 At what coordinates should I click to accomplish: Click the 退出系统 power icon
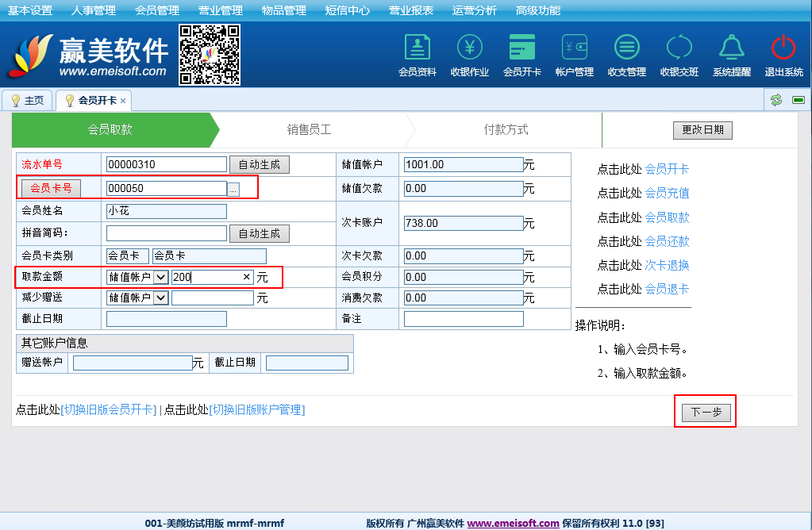pyautogui.click(x=783, y=49)
